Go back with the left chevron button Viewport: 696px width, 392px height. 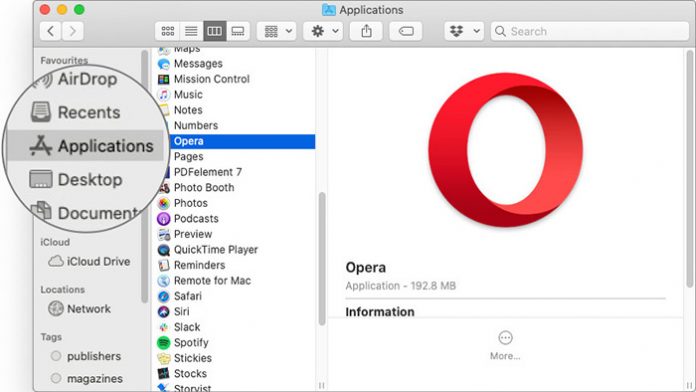pyautogui.click(x=51, y=31)
